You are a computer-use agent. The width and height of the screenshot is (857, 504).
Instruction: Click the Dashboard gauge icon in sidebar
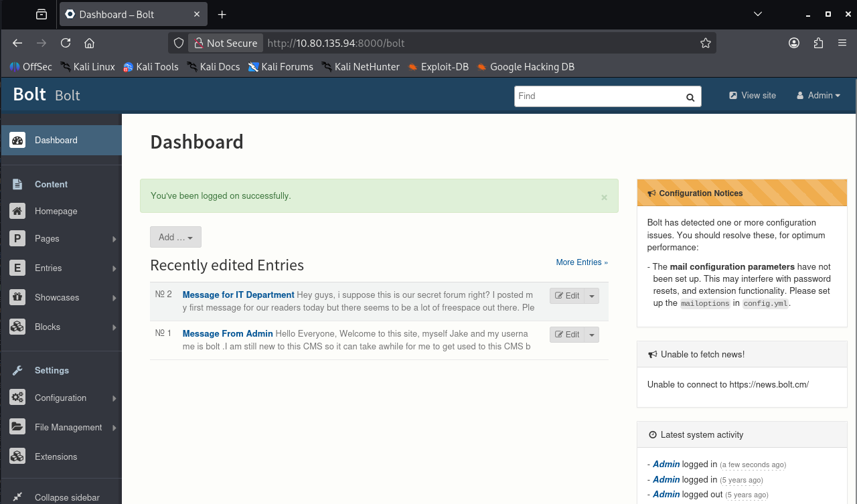(17, 140)
